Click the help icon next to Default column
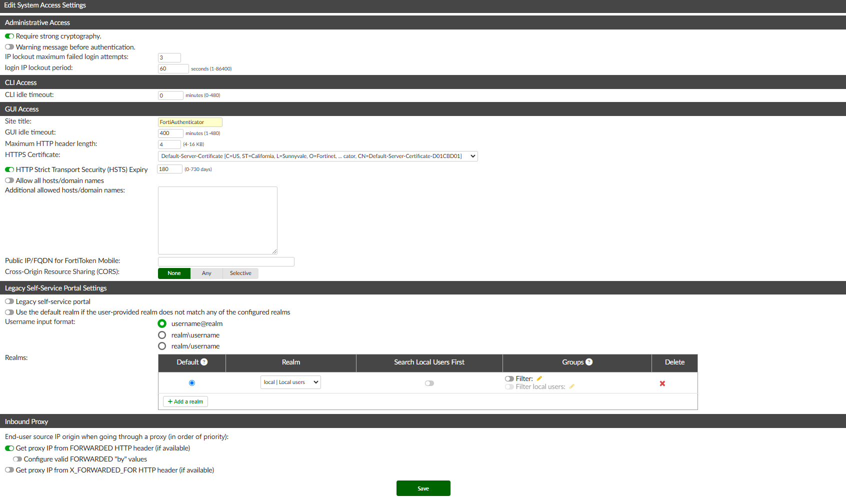Viewport: 846px width, 504px height. click(204, 362)
